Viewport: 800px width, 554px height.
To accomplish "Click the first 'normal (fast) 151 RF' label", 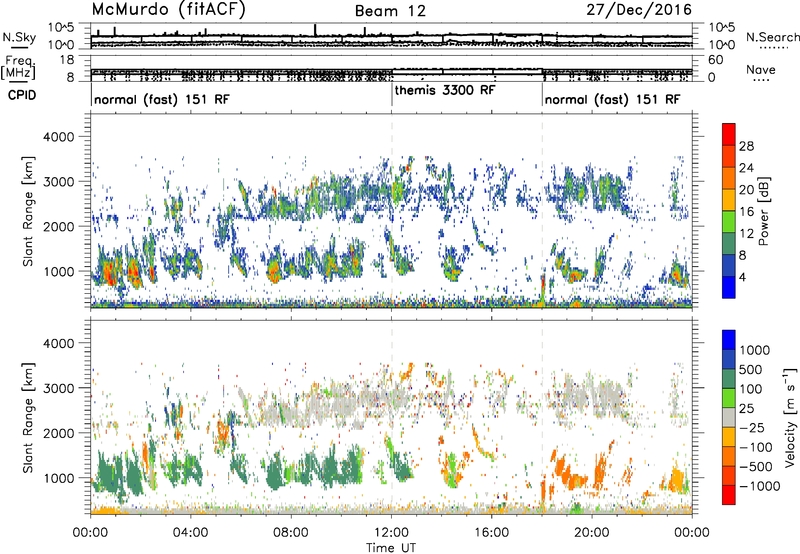I will pyautogui.click(x=162, y=99).
